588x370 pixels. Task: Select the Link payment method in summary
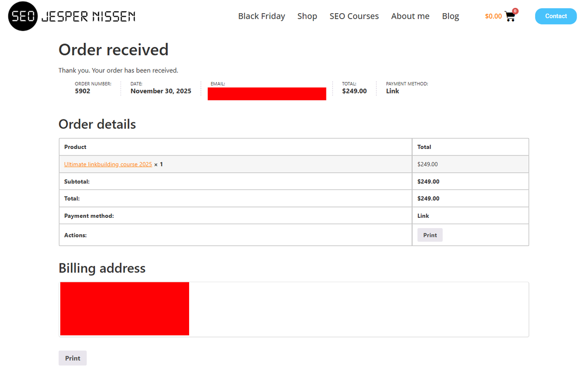coord(392,91)
